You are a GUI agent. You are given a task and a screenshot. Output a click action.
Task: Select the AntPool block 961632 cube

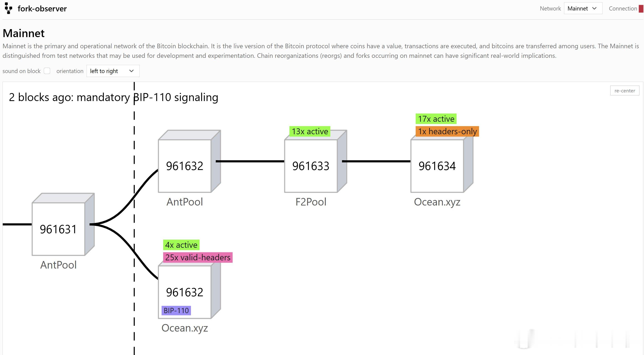(x=189, y=161)
